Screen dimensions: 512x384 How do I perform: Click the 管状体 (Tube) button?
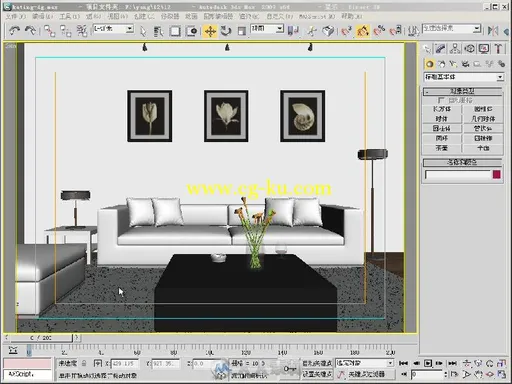pos(483,128)
